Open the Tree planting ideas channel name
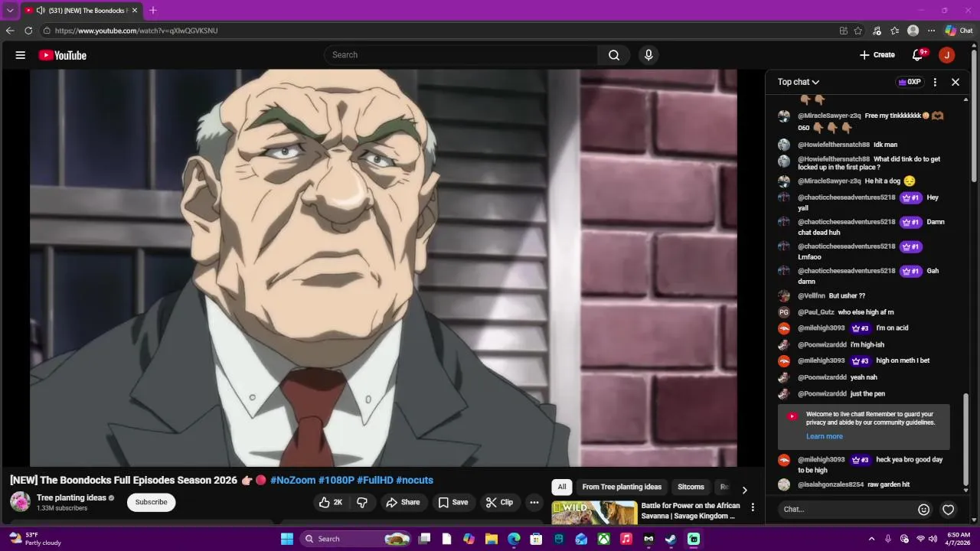 [71, 497]
